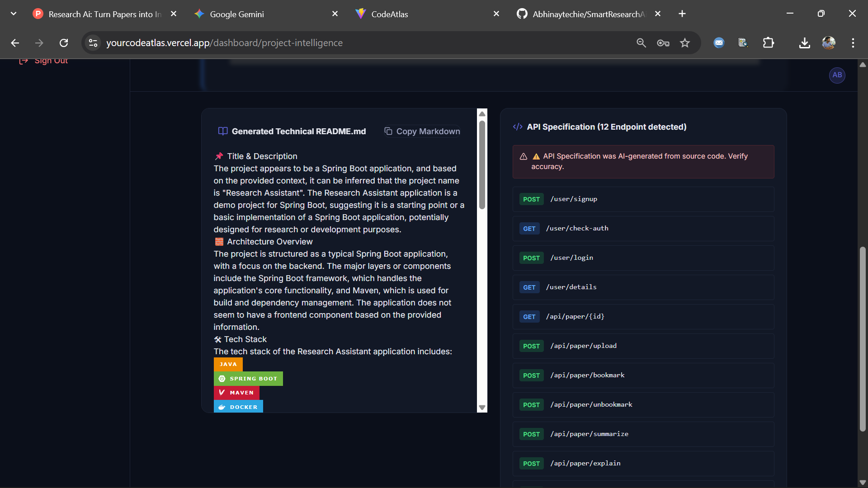
Task: Click the book icon beside Generated Technical README.md
Action: click(x=222, y=131)
